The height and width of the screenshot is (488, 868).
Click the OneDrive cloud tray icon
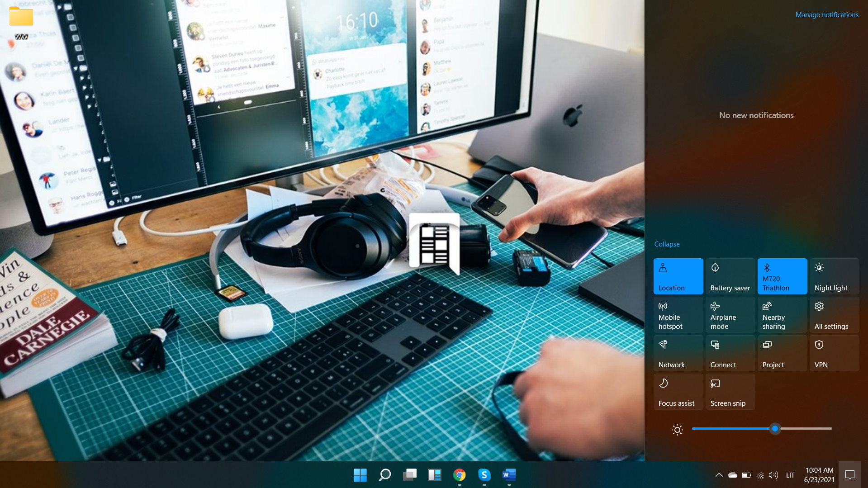[733, 475]
